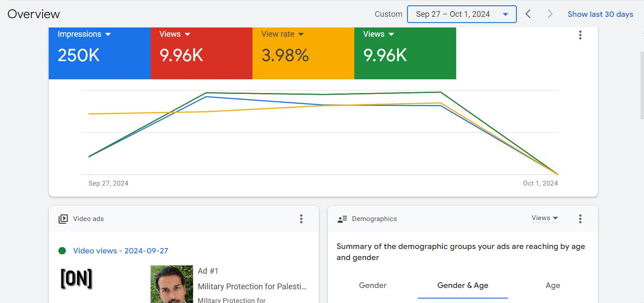This screenshot has height=303, width=644.
Task: Click the green Views metric tile
Action: pyautogui.click(x=405, y=53)
